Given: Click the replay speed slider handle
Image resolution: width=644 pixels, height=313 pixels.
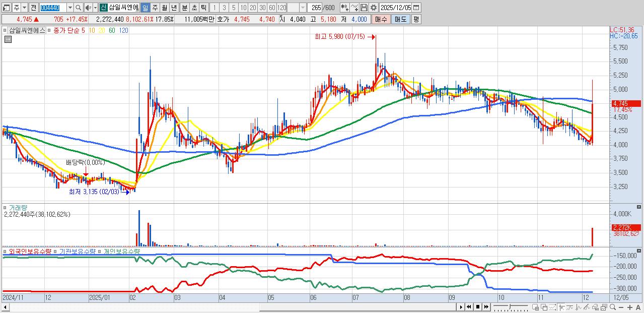Looking at the screenshot, I should tap(510, 307).
